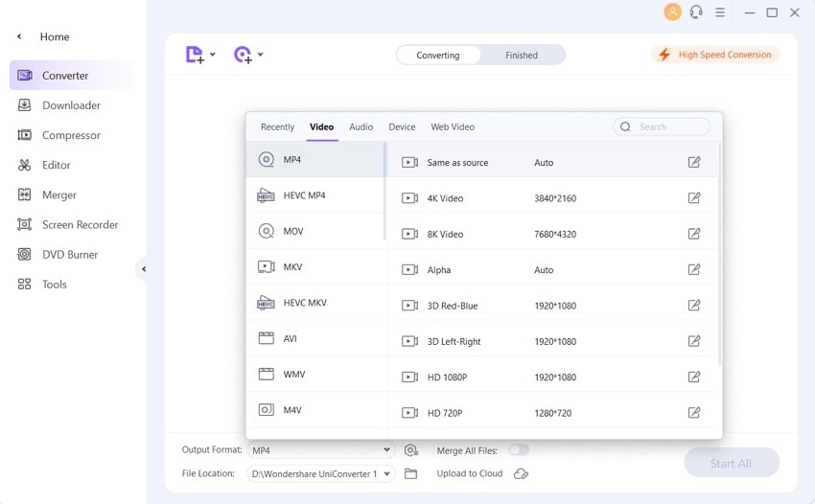This screenshot has width=815, height=504.
Task: Toggle Merge All Files switch
Action: click(519, 450)
